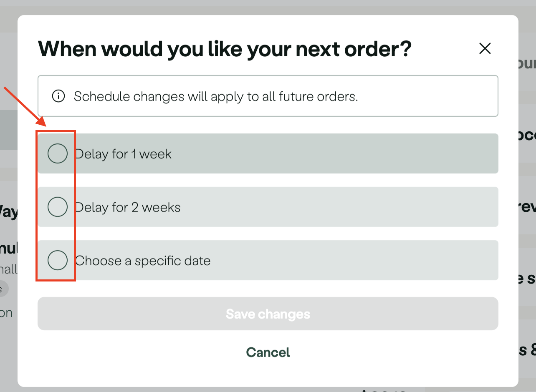Close the next order dialog with X
The width and height of the screenshot is (536, 392).
tap(485, 49)
